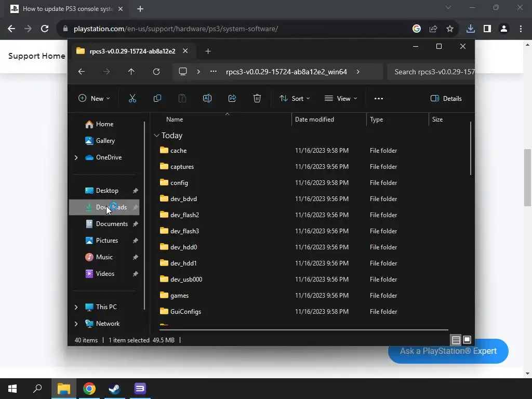532x399 pixels.
Task: Open taskbar search magnifier
Action: coord(37,389)
